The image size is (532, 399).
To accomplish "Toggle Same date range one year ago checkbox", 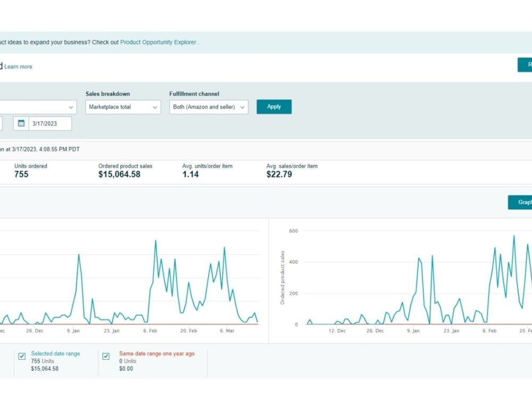I will [106, 356].
